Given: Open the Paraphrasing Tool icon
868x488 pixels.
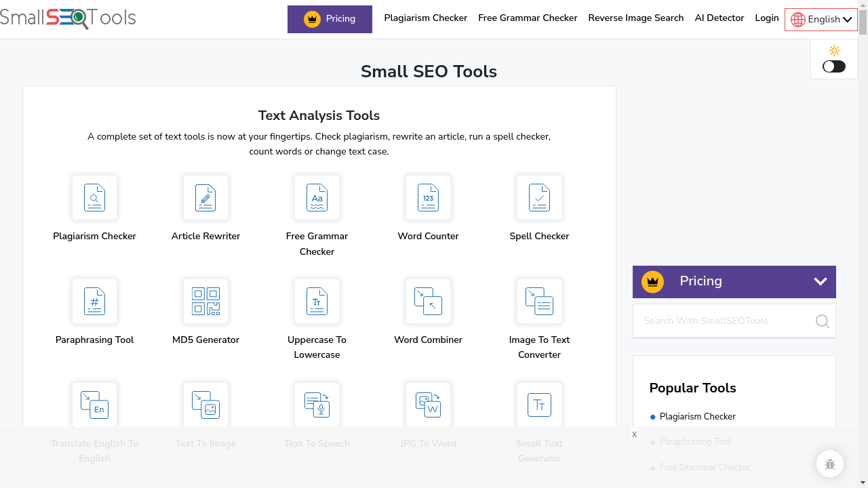Looking at the screenshot, I should pyautogui.click(x=94, y=301).
